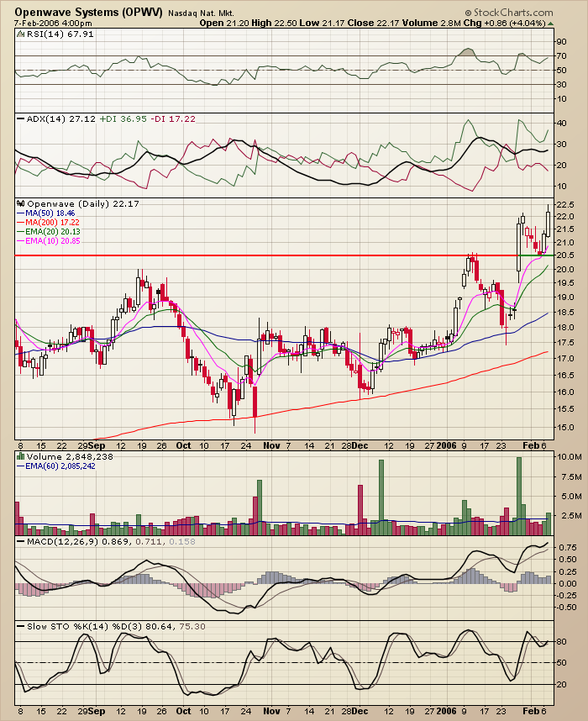Image resolution: width=588 pixels, height=721 pixels.
Task: Click the -DI 17.22 label
Action: (x=173, y=118)
